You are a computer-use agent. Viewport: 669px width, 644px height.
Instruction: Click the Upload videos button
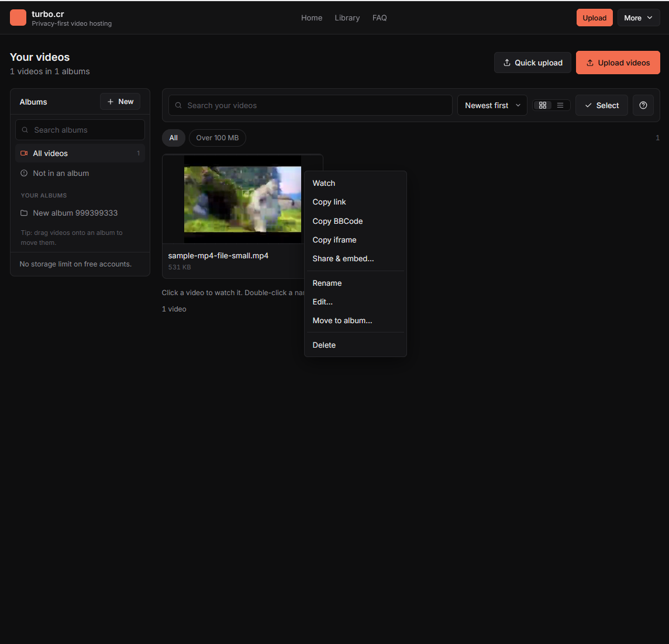618,63
